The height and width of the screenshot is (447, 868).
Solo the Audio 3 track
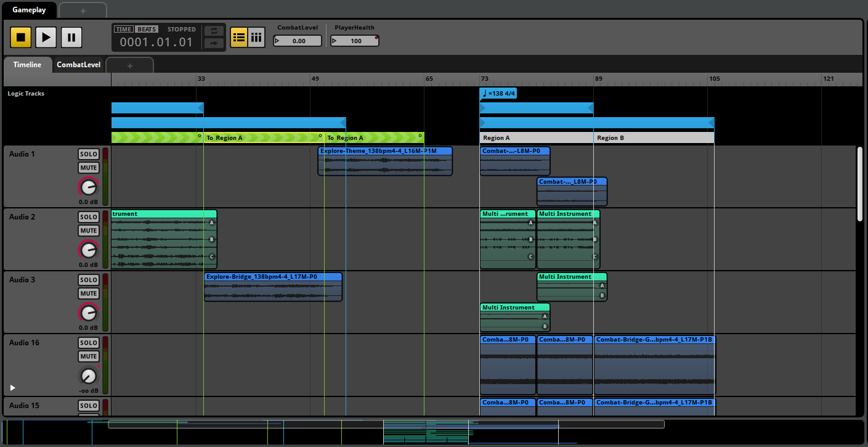[x=89, y=280]
